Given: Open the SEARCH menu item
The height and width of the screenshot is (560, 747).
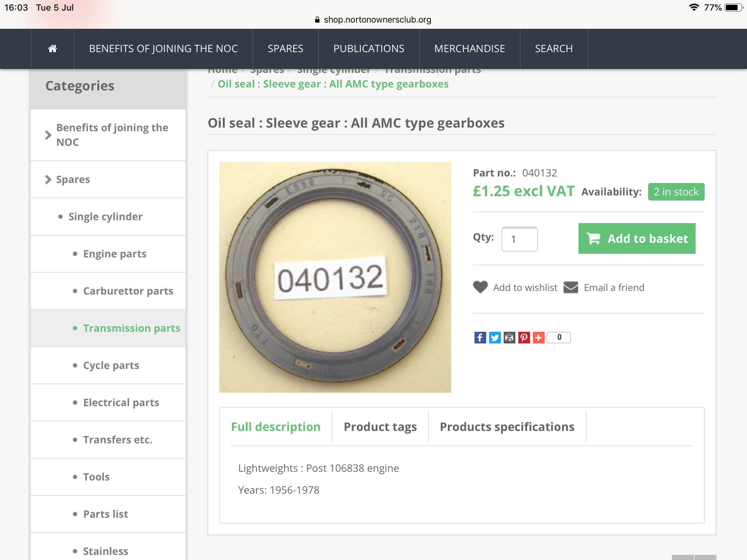Looking at the screenshot, I should click(x=554, y=48).
